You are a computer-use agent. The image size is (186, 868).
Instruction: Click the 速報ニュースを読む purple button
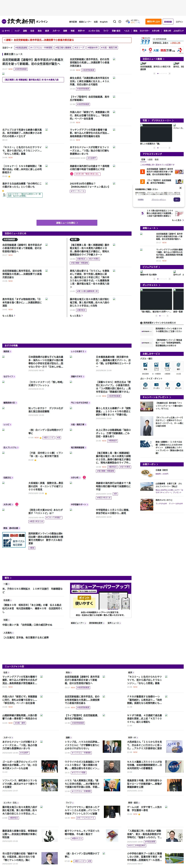67,223
